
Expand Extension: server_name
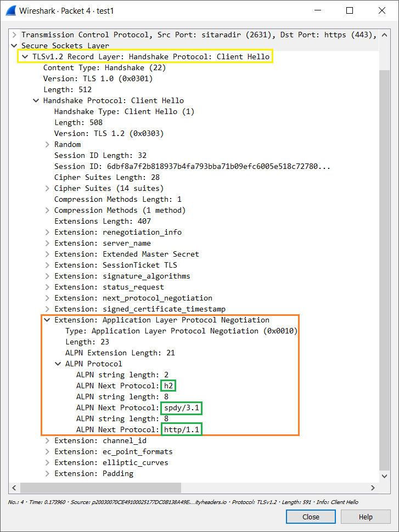[47, 243]
